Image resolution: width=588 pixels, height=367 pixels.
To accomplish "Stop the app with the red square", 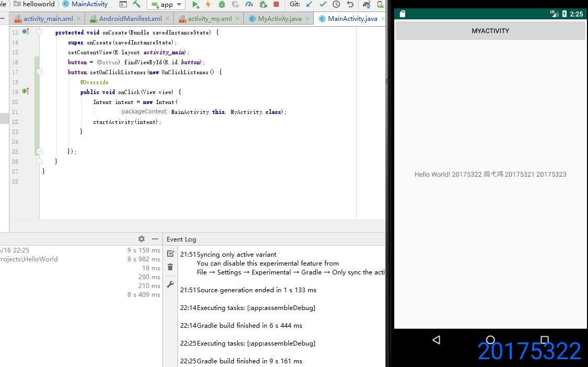I will click(276, 4).
